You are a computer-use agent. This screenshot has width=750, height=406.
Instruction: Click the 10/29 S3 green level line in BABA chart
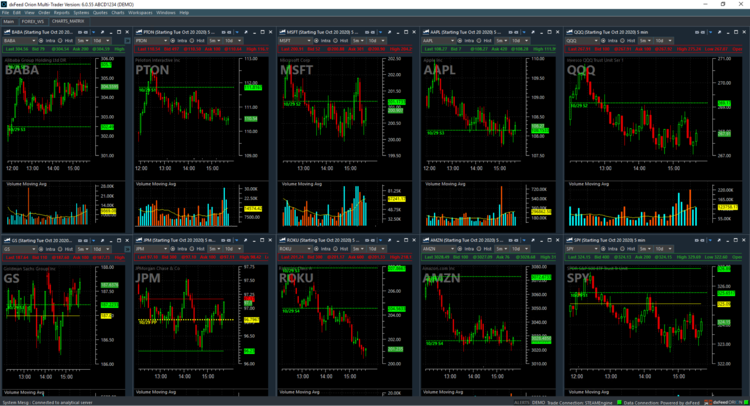pyautogui.click(x=49, y=127)
